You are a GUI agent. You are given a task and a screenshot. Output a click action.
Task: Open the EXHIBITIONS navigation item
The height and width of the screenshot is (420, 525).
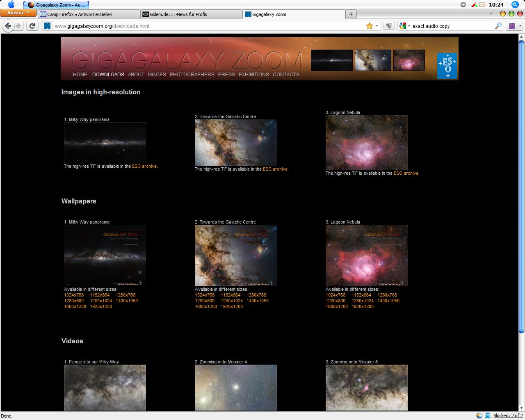(x=254, y=75)
